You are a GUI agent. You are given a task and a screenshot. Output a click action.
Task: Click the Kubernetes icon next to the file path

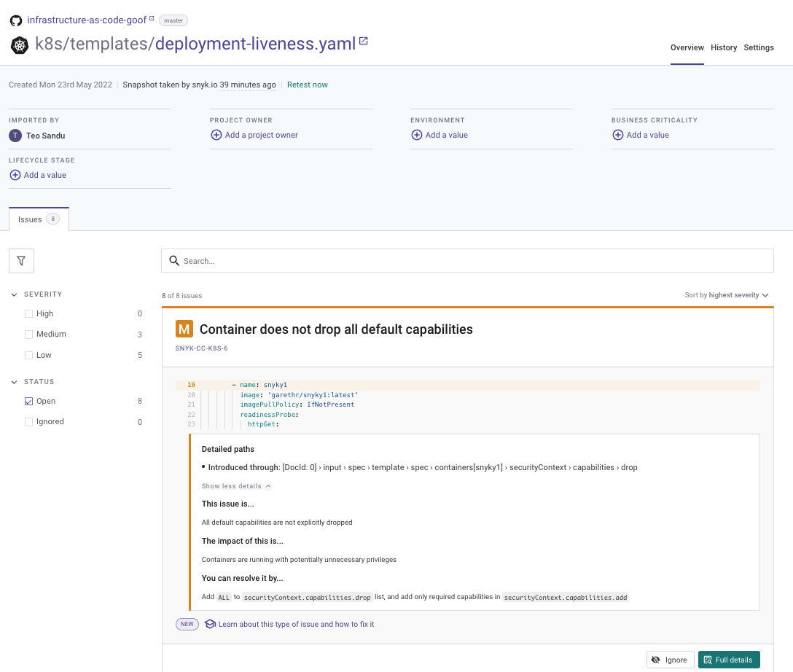click(19, 44)
